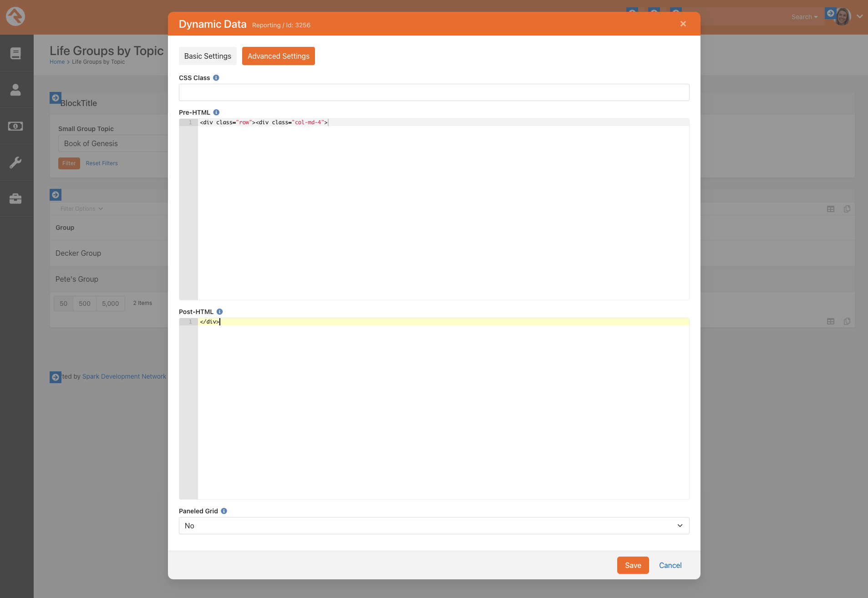Click the Filter button
Screen dimensions: 868x598
[69, 163]
